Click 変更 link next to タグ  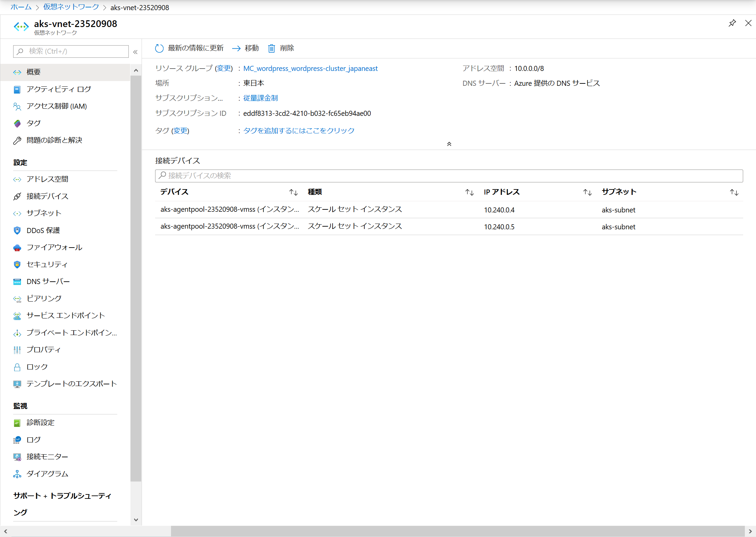(180, 131)
